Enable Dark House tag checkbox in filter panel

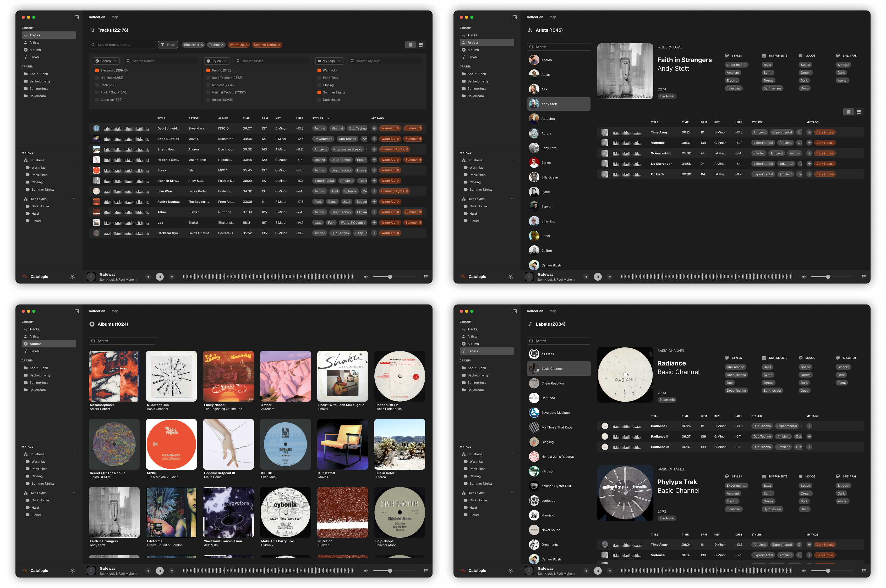click(x=319, y=100)
